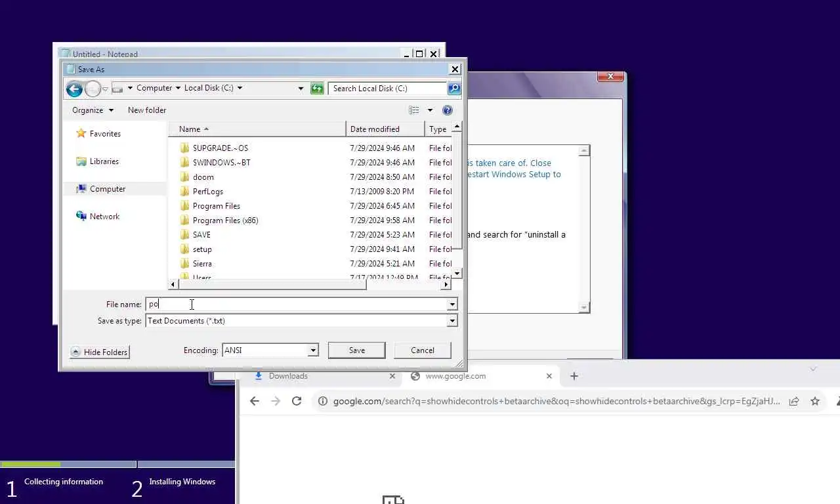The height and width of the screenshot is (504, 840).
Task: Open a new browser tab with plus icon
Action: (574, 376)
